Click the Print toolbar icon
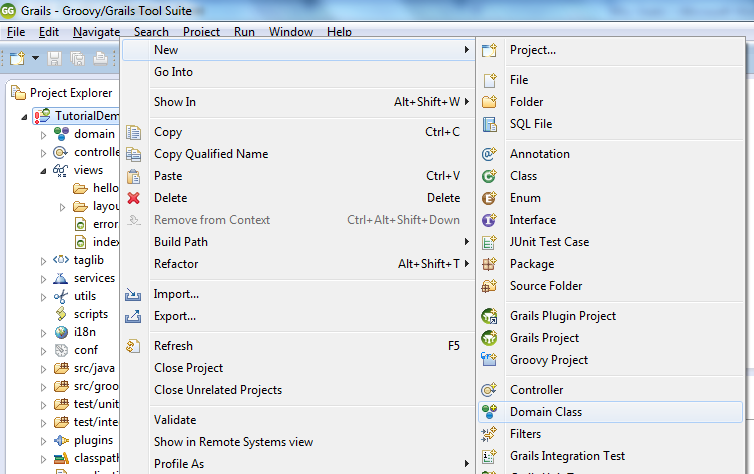754x474 pixels. pyautogui.click(x=101, y=59)
